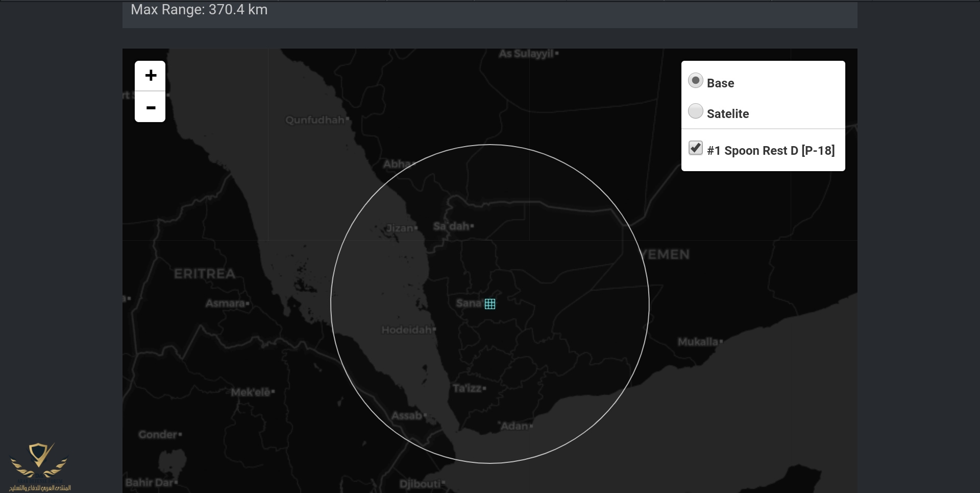980x493 pixels.
Task: Click the Asmara city label
Action: pyautogui.click(x=225, y=303)
